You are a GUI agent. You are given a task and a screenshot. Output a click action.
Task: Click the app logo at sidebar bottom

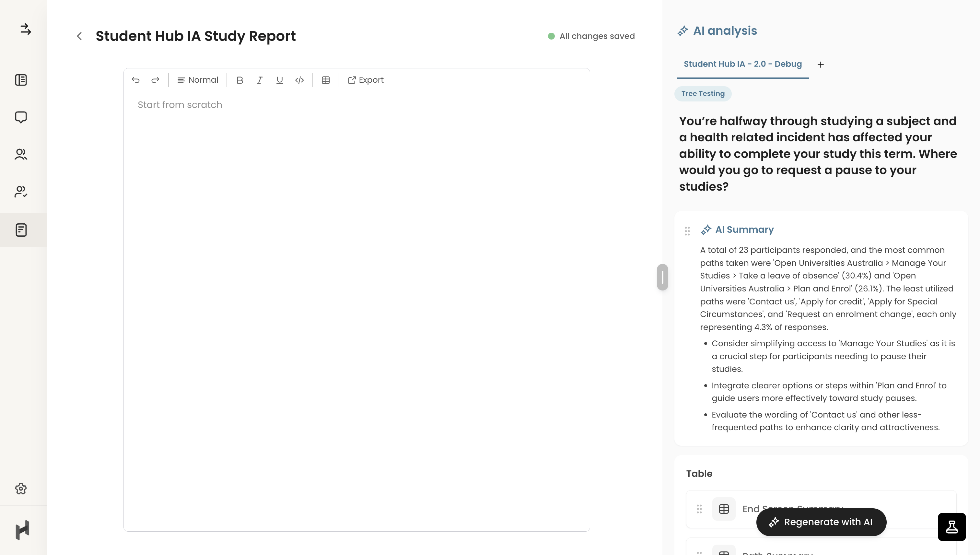click(x=22, y=530)
